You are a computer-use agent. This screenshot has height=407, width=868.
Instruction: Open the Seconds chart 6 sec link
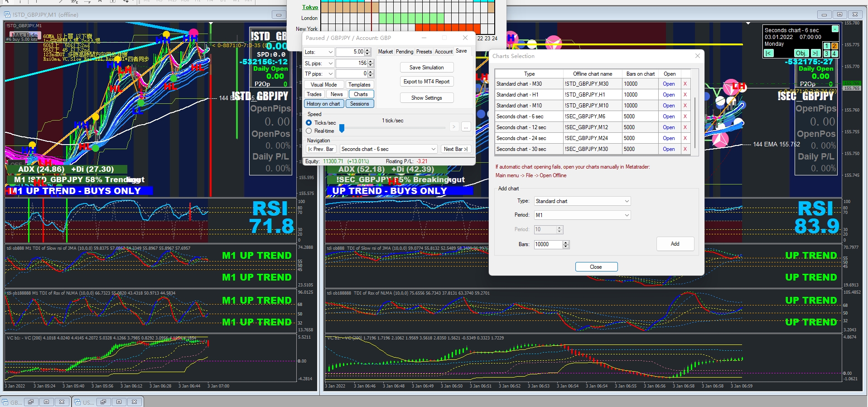(x=669, y=116)
